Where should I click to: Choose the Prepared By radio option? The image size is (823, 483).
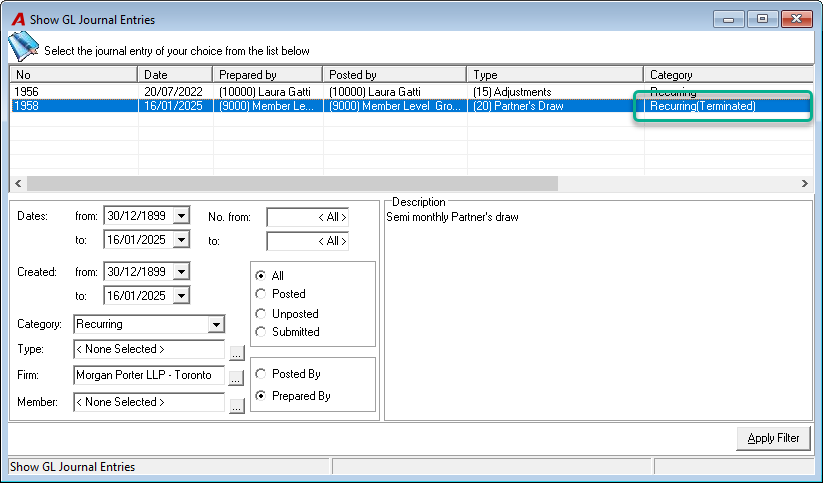click(260, 396)
